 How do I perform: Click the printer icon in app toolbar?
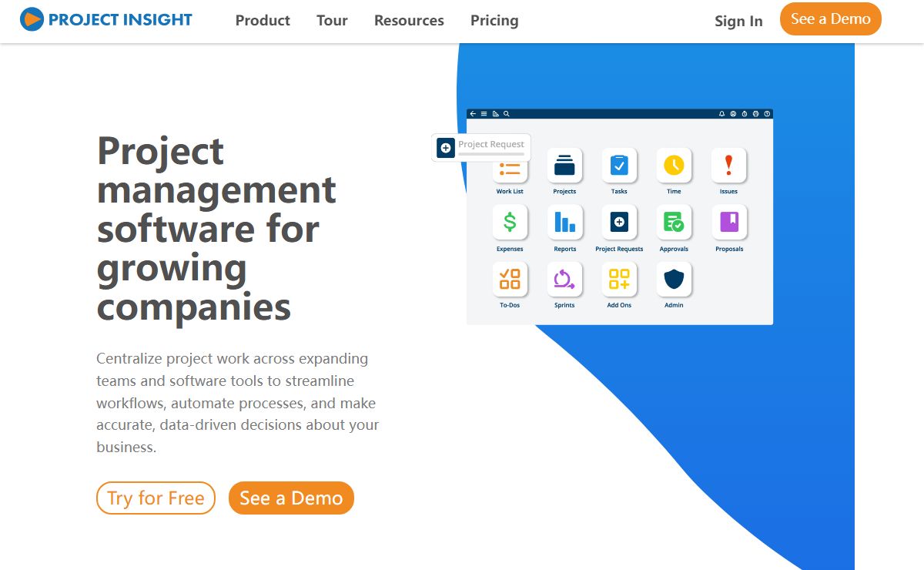(755, 114)
